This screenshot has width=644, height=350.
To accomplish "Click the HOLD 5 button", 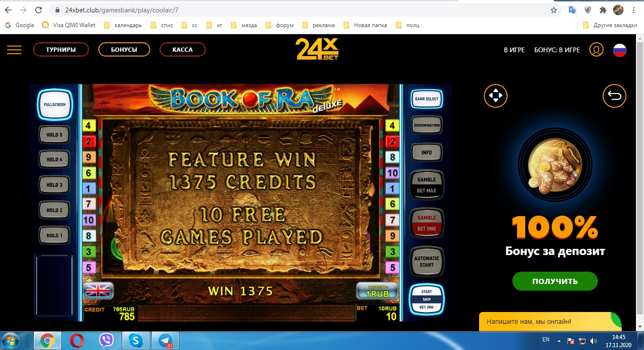I will pos(55,135).
